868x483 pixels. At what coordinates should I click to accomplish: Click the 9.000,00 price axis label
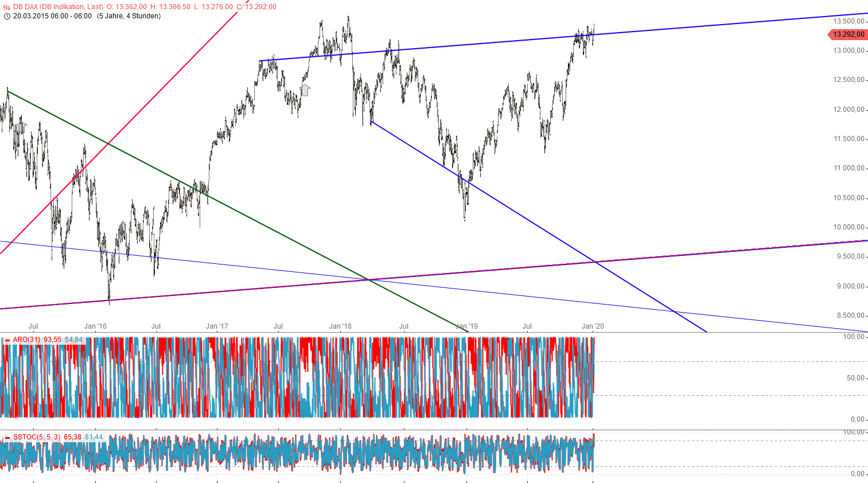pos(850,286)
